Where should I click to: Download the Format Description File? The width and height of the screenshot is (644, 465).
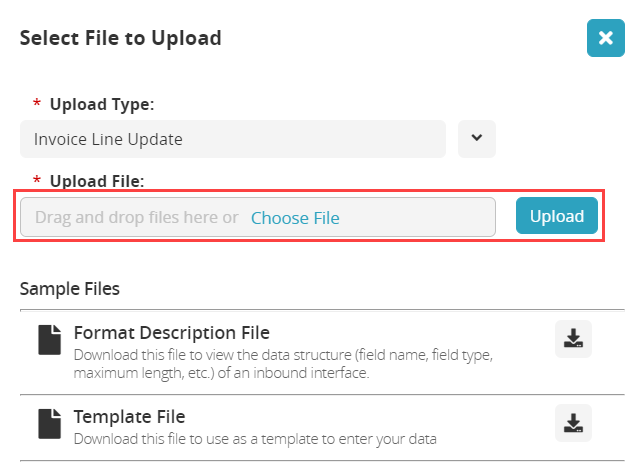pos(573,339)
